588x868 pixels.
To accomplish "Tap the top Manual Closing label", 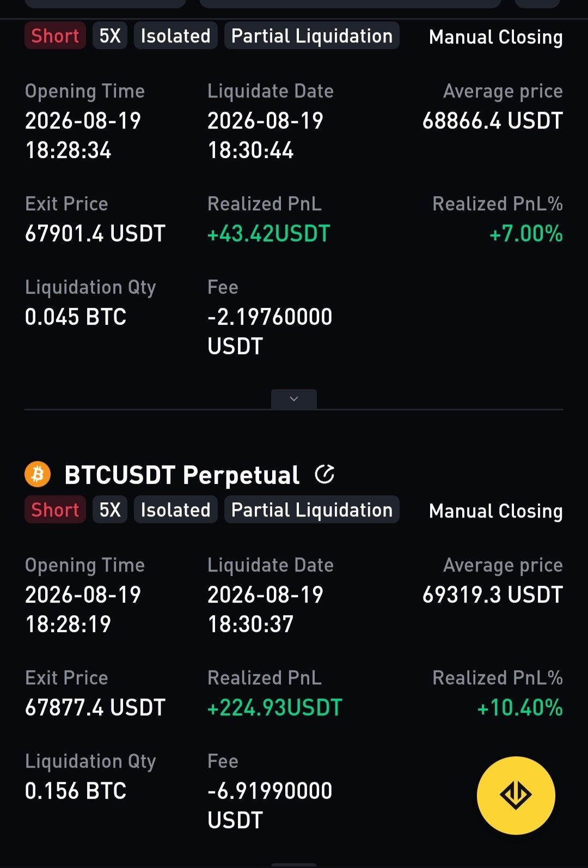I will tap(496, 37).
